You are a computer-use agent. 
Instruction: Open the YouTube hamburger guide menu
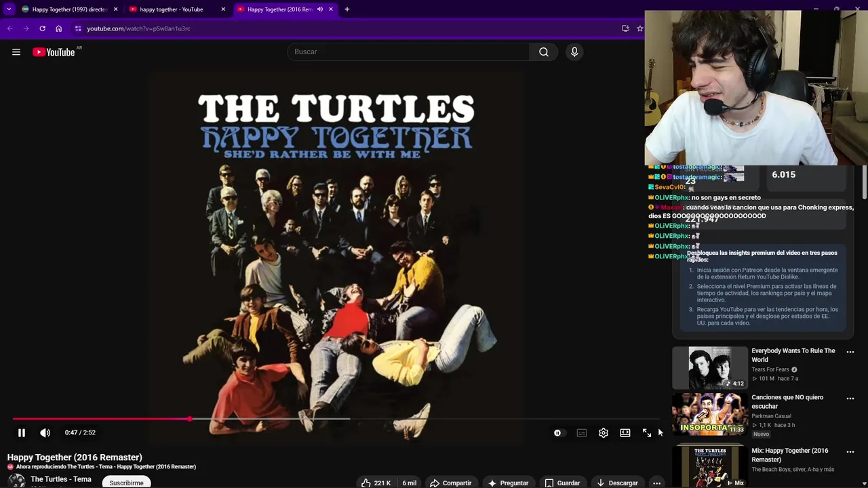(16, 52)
